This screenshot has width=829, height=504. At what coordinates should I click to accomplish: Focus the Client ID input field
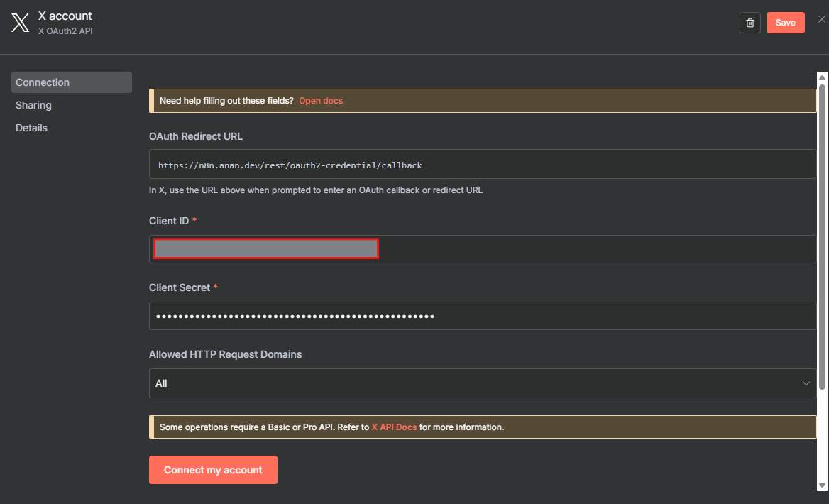coord(596,249)
